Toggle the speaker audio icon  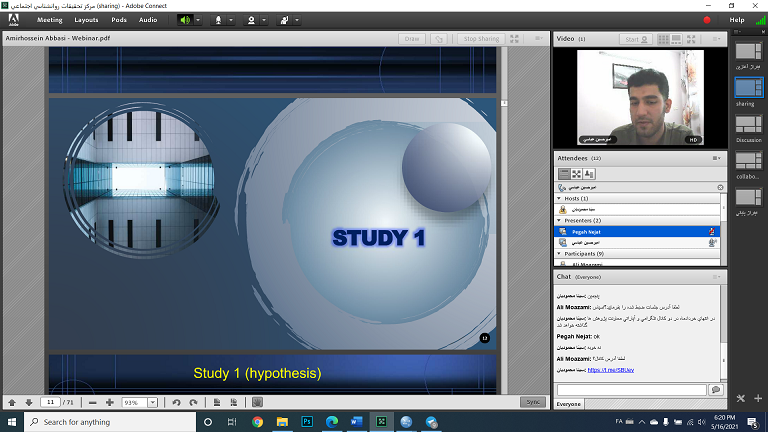(185, 19)
